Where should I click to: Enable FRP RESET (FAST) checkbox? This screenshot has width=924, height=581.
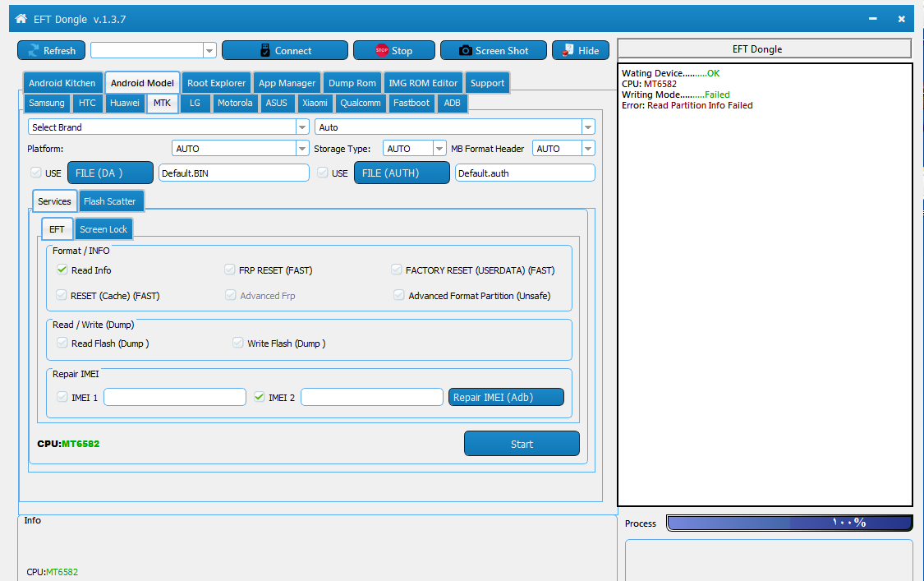pyautogui.click(x=230, y=270)
